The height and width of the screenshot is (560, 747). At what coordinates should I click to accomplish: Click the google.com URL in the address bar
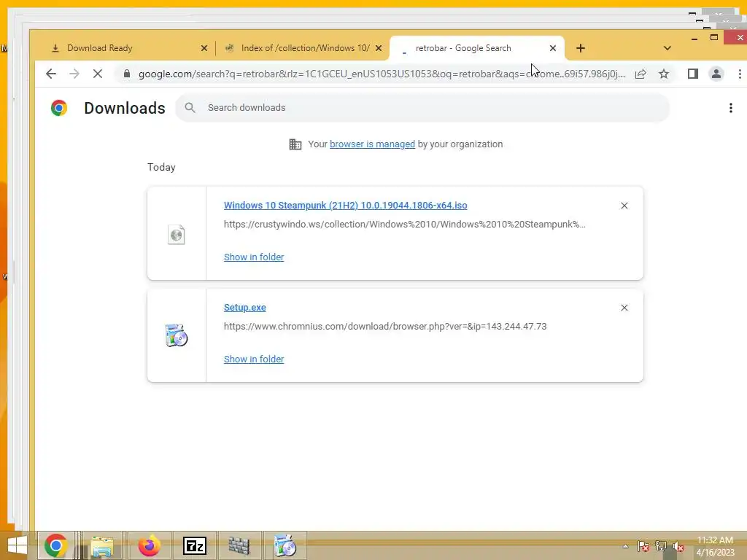pos(381,74)
